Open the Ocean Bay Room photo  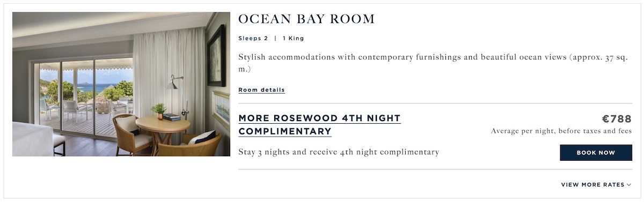coord(121,84)
